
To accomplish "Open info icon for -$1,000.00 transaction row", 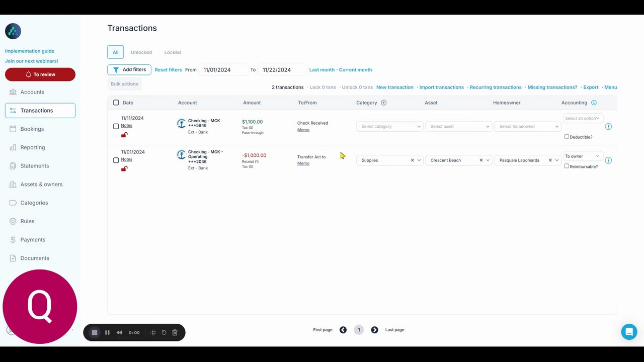I will click(608, 160).
